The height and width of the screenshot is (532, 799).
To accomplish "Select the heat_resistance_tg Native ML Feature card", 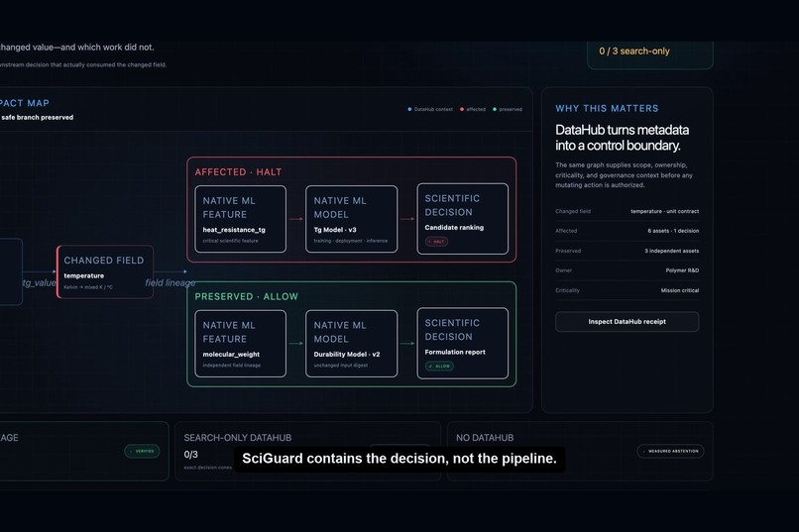I will 241,219.
